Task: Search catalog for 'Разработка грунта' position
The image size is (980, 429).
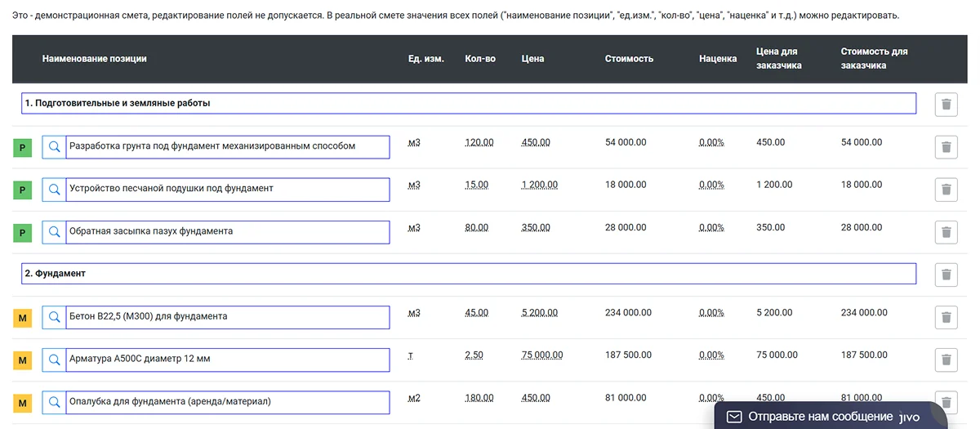Action: pyautogui.click(x=54, y=146)
